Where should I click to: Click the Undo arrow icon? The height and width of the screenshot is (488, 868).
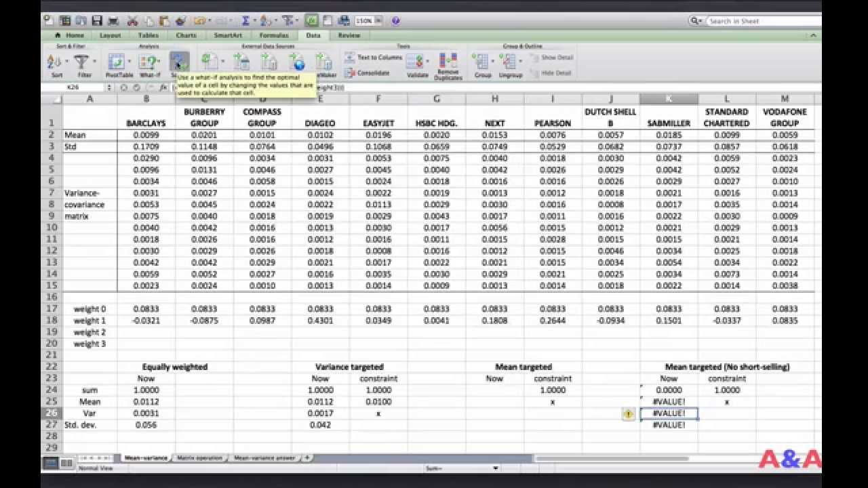click(199, 21)
